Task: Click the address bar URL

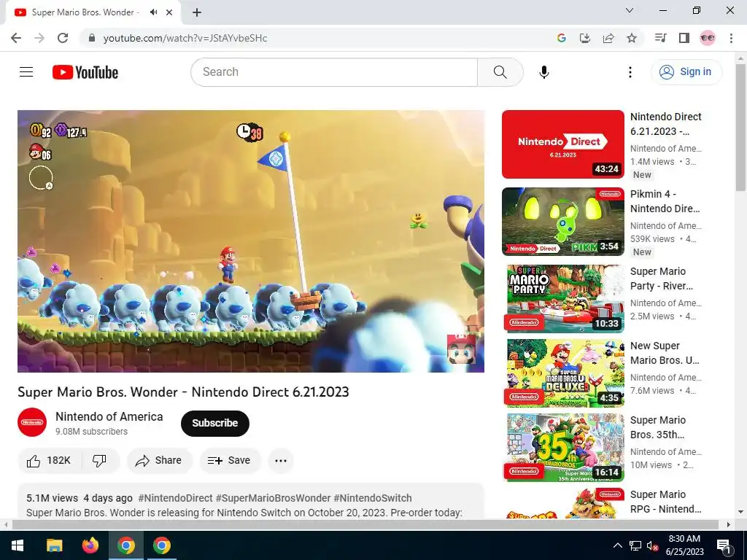Action: [185, 38]
